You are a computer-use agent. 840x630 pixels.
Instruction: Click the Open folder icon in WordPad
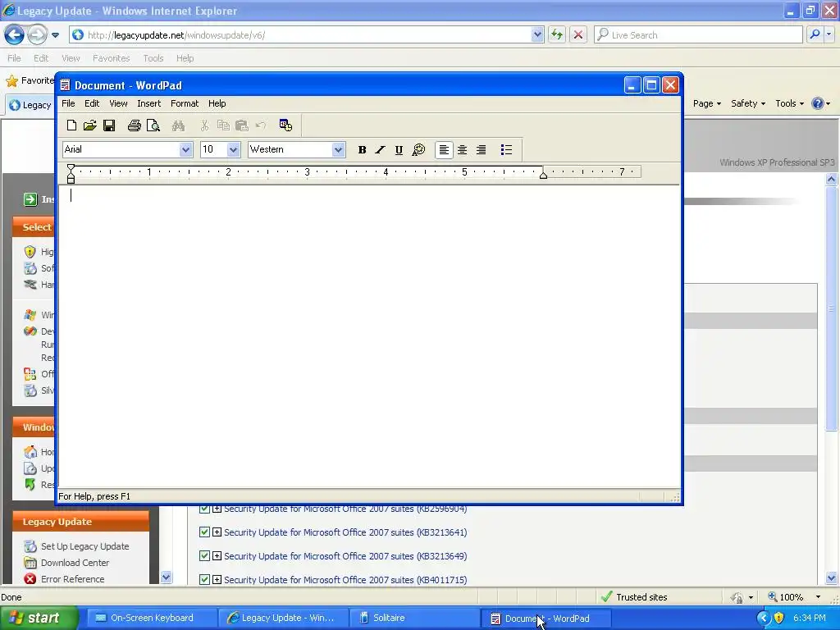point(90,126)
